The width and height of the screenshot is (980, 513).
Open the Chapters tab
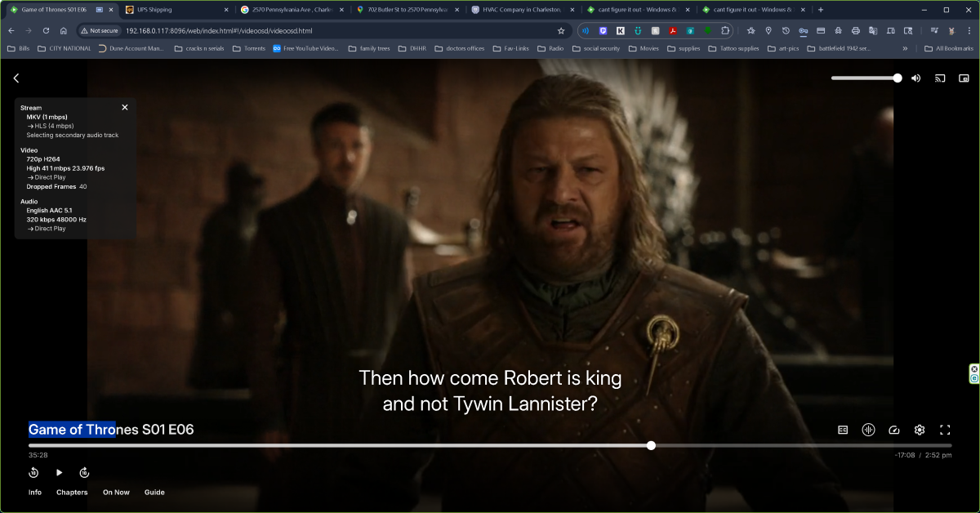[72, 493]
